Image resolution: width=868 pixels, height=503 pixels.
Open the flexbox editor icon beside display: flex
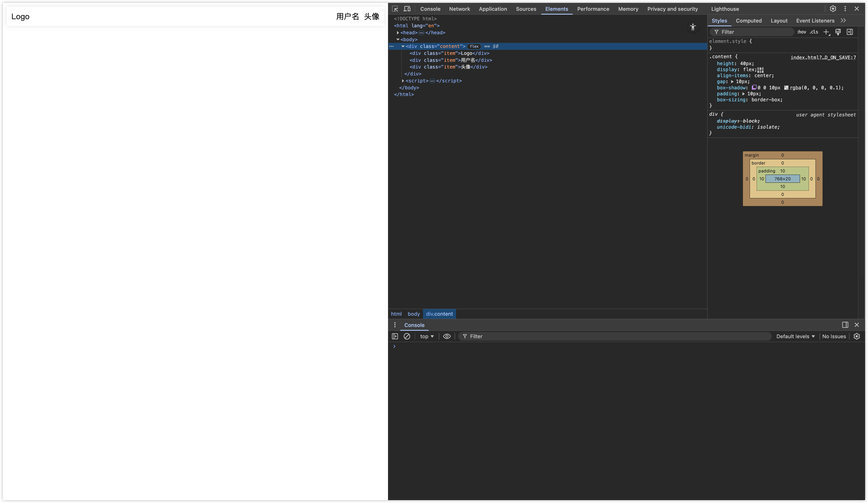[760, 70]
